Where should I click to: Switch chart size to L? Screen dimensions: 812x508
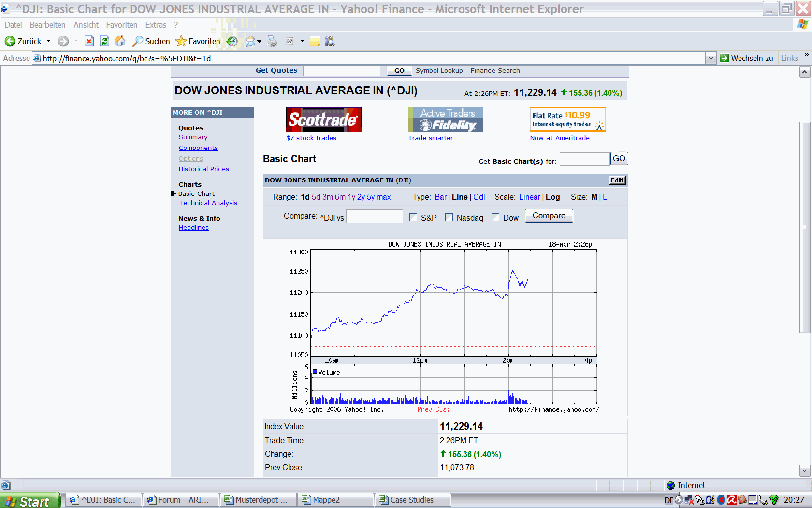point(605,197)
